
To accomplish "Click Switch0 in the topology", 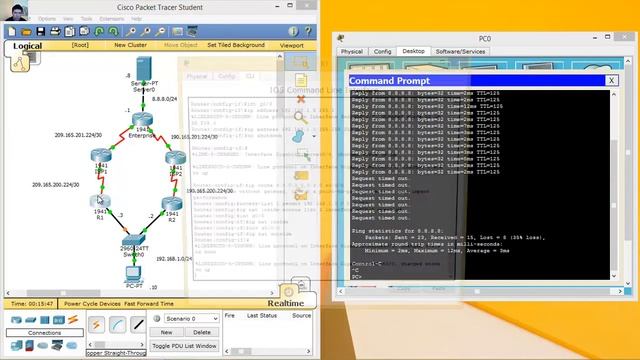I will (133, 240).
